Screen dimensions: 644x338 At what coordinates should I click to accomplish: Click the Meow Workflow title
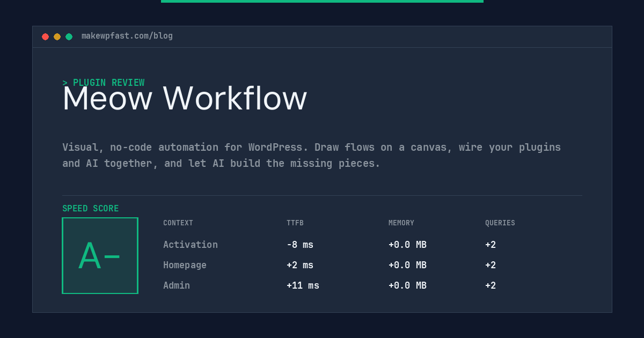pyautogui.click(x=185, y=99)
